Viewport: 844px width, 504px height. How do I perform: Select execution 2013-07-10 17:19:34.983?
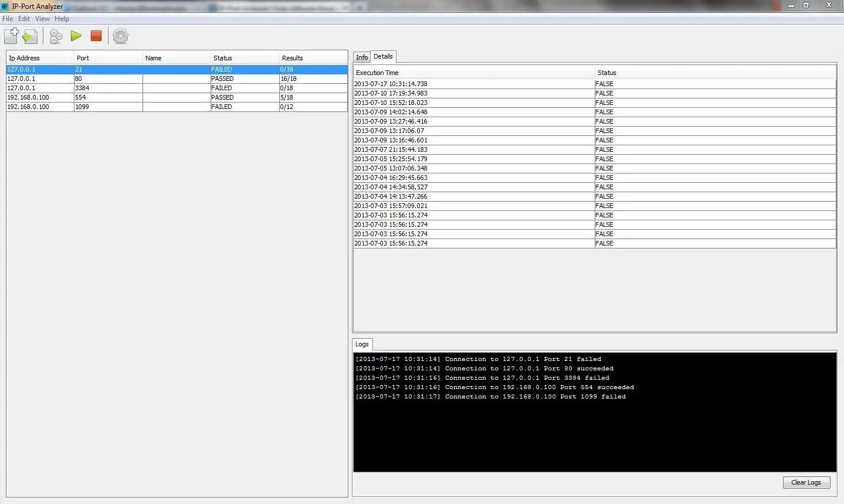[x=595, y=93]
